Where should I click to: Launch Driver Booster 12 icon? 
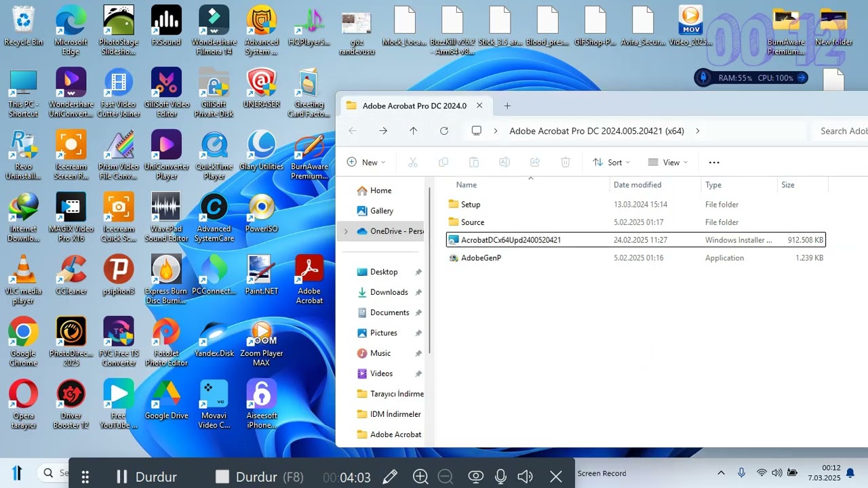(x=71, y=405)
